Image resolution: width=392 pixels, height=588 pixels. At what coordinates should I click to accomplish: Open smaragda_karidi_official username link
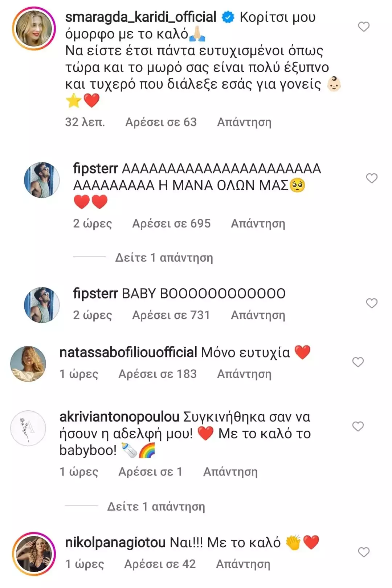[140, 17]
